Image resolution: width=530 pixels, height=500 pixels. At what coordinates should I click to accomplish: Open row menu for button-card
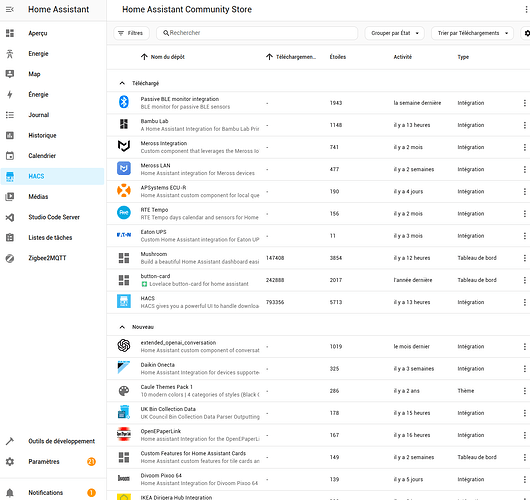point(525,280)
